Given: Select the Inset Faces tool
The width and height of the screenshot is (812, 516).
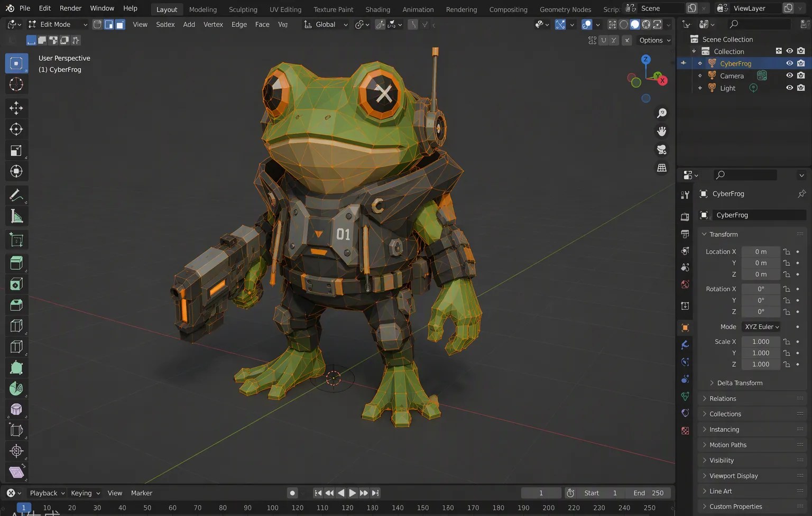Looking at the screenshot, I should [x=16, y=284].
